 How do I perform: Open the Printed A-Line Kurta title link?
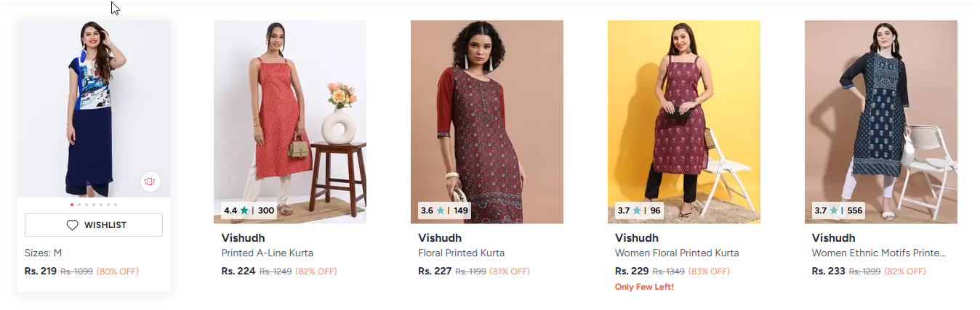click(267, 253)
